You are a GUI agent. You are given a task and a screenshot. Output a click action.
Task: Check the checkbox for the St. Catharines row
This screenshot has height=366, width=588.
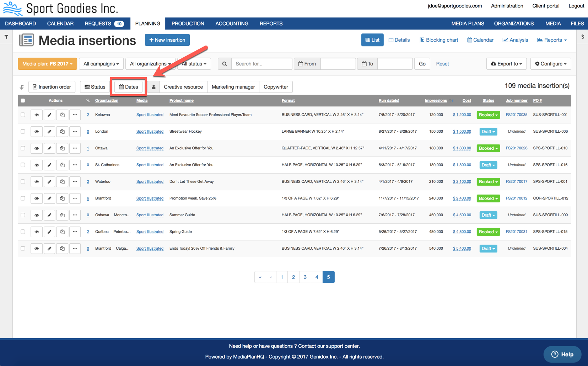pos(23,165)
